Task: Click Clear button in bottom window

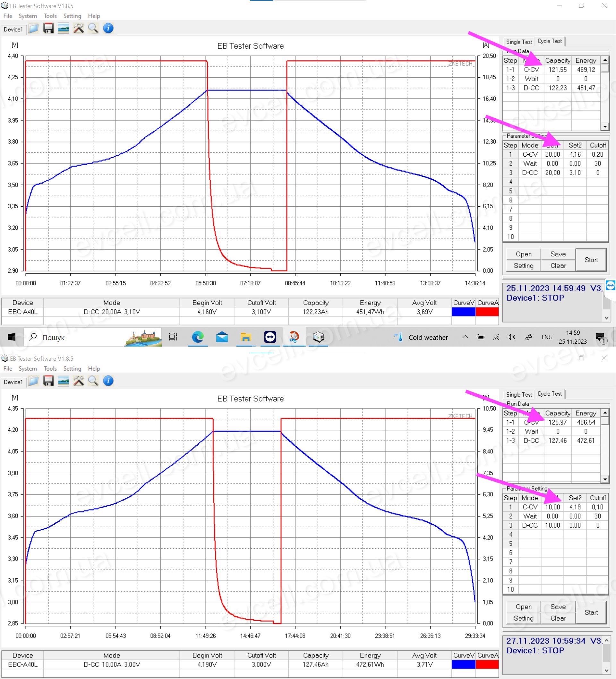Action: [x=558, y=618]
